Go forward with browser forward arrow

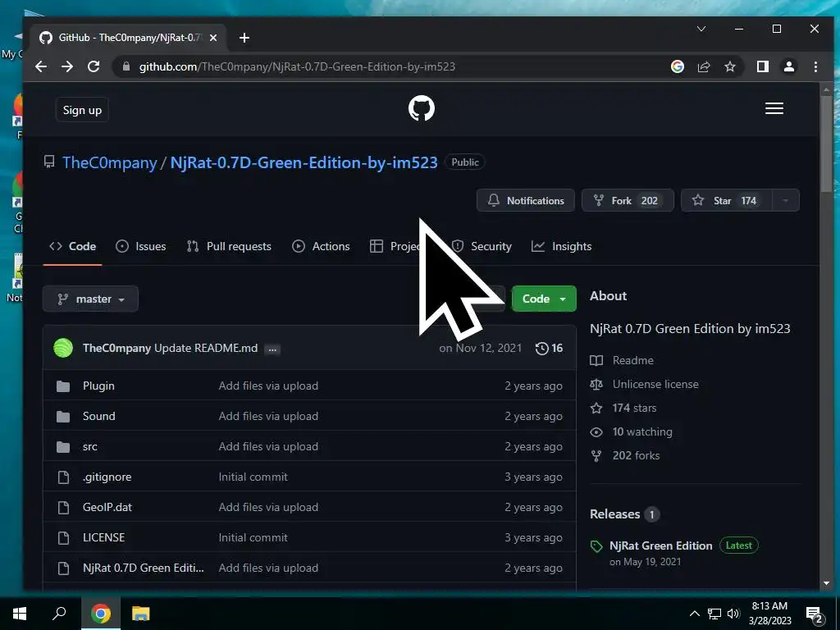point(67,66)
